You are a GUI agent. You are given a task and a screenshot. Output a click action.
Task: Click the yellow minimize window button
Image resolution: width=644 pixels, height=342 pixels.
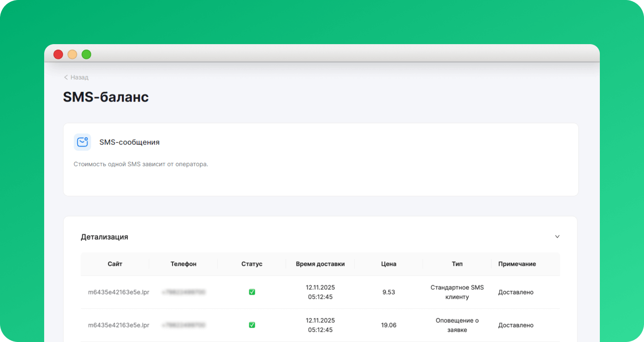72,54
